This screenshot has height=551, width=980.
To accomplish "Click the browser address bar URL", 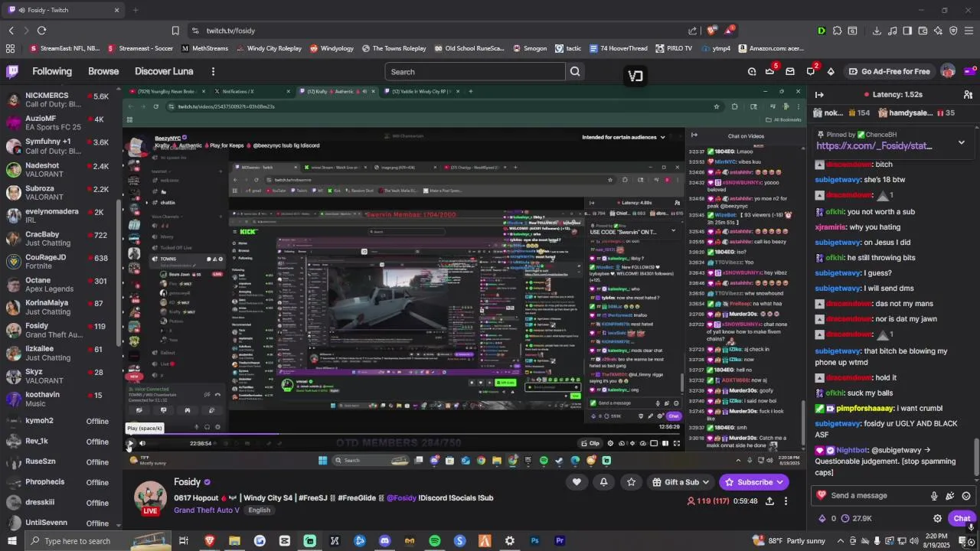I will tap(230, 31).
